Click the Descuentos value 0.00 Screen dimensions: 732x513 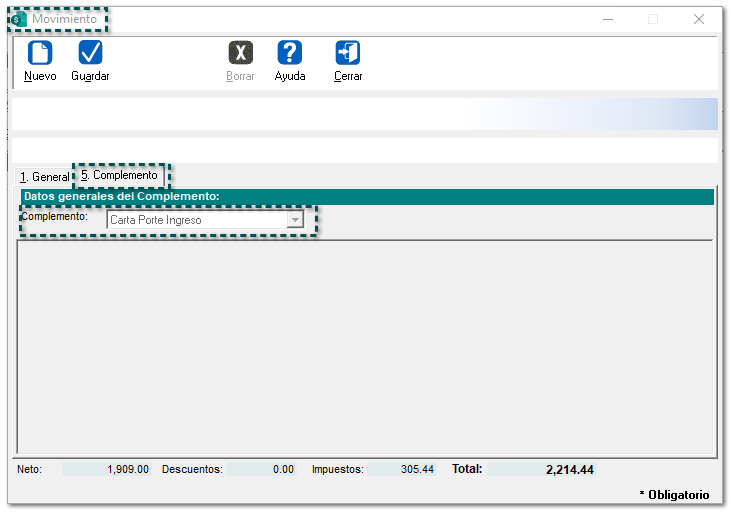coord(262,469)
